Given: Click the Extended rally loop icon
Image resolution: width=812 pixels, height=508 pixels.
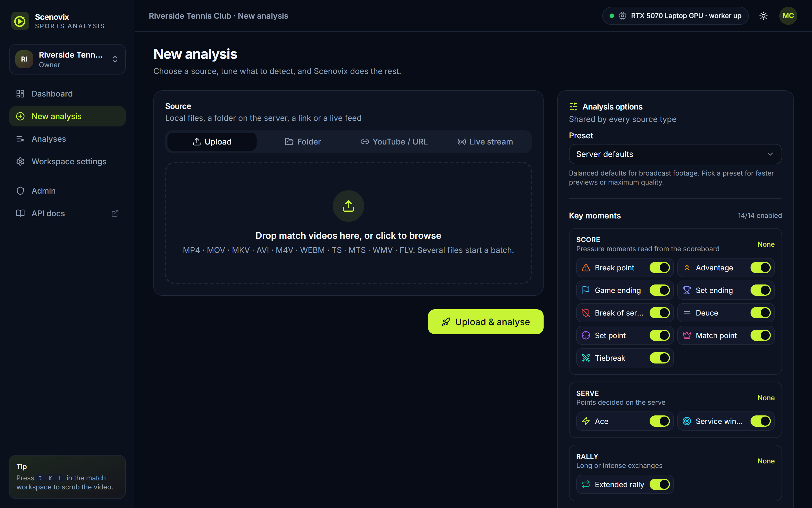Looking at the screenshot, I should (x=586, y=484).
